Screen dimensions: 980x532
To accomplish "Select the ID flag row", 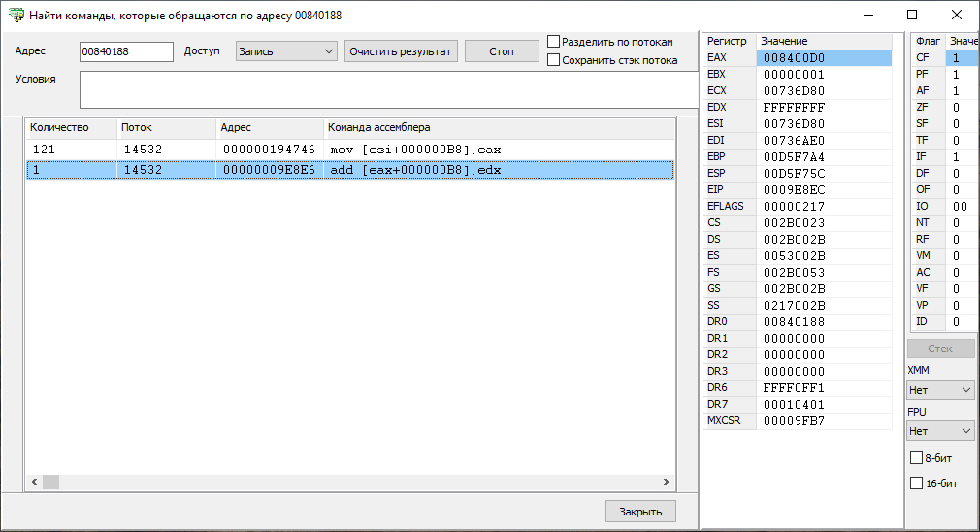I will (944, 322).
